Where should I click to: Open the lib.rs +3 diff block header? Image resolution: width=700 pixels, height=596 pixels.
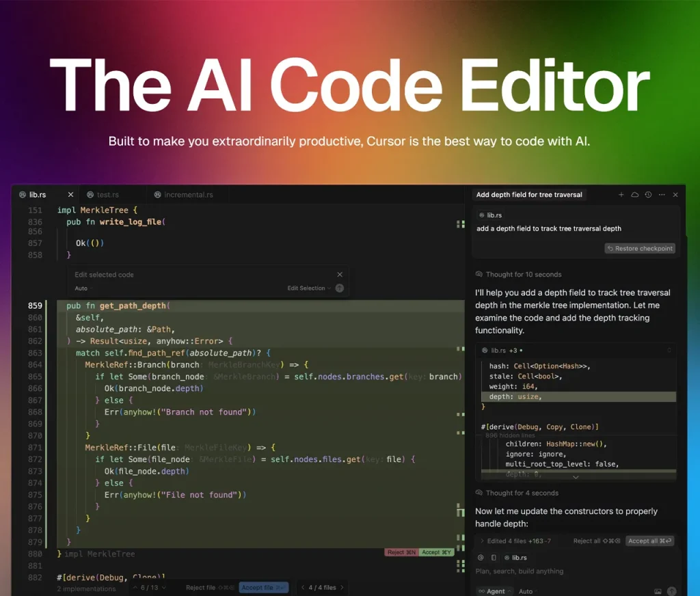click(x=576, y=351)
